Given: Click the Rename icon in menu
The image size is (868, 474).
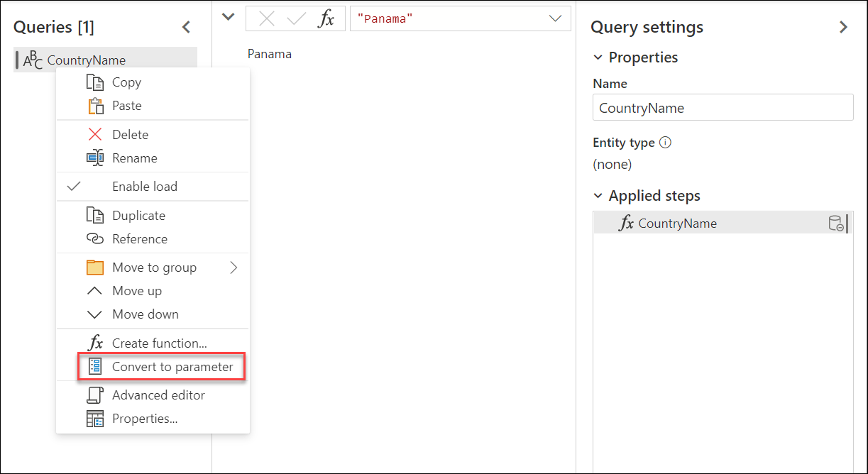Looking at the screenshot, I should pyautogui.click(x=95, y=158).
